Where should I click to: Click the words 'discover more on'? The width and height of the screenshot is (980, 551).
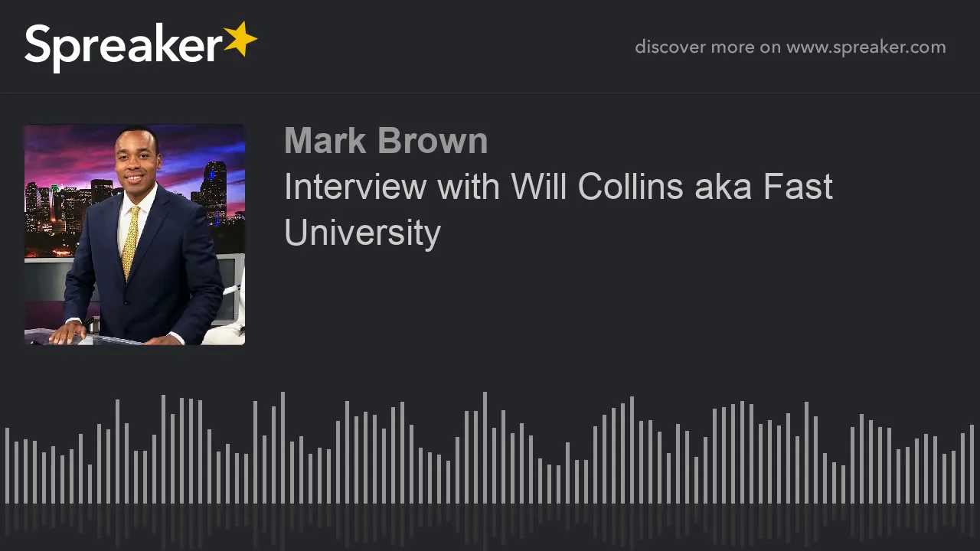(x=707, y=47)
